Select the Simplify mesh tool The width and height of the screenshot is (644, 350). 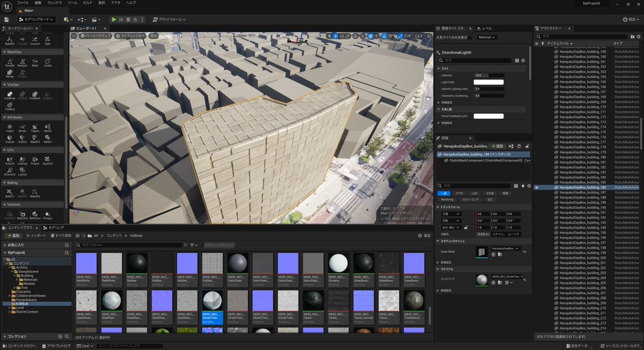(x=10, y=62)
